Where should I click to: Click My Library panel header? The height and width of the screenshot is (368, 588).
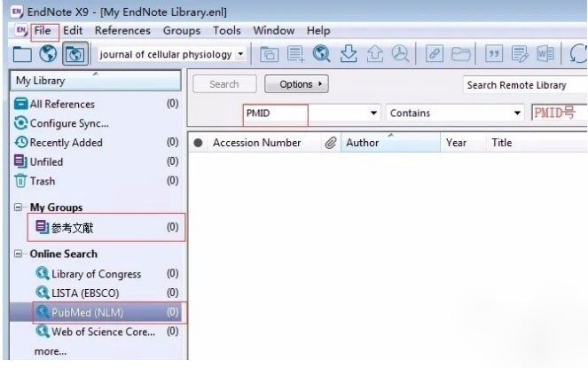(96, 81)
